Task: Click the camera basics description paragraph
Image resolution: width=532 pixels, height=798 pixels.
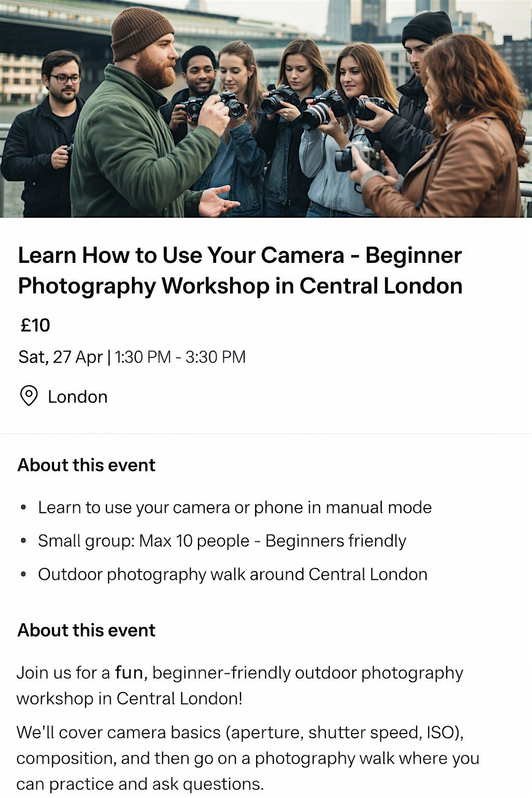Action: [248, 758]
